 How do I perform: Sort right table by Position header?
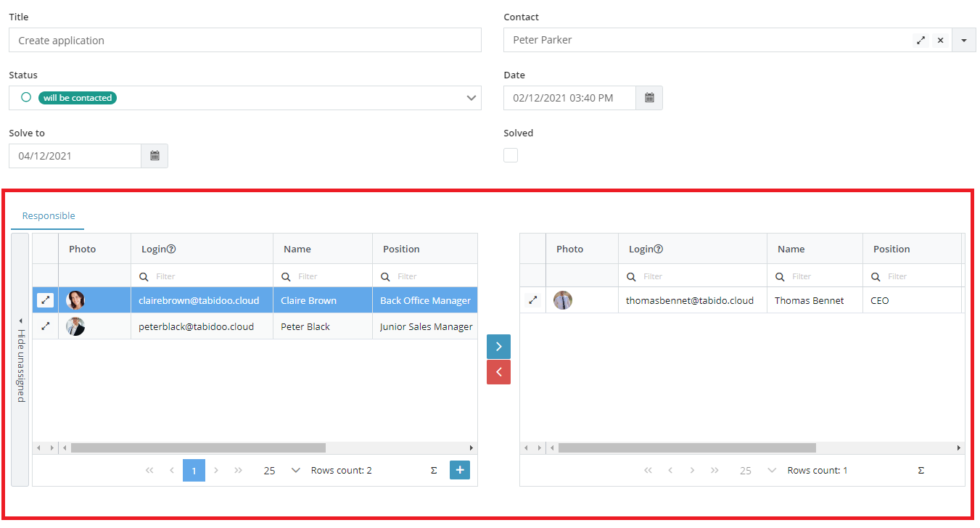click(x=912, y=249)
